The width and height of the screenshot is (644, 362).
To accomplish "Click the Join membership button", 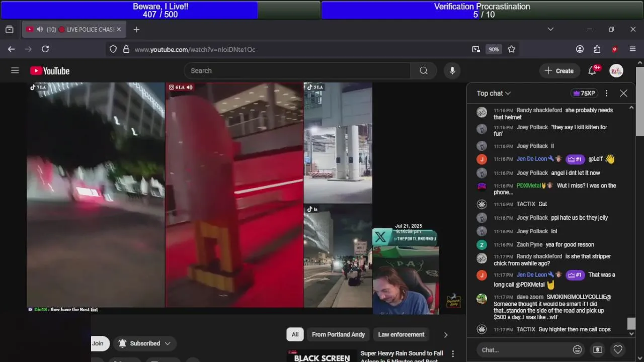I will 98,343.
